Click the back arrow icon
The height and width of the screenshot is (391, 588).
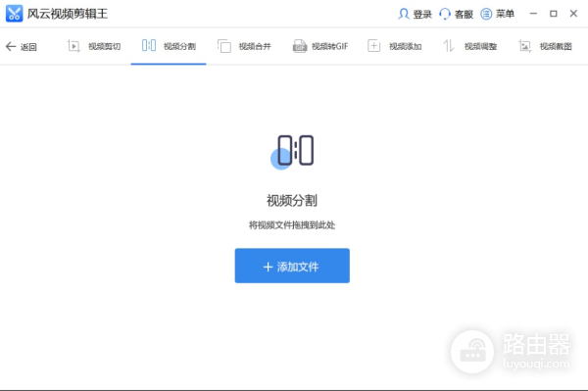pyautogui.click(x=11, y=46)
